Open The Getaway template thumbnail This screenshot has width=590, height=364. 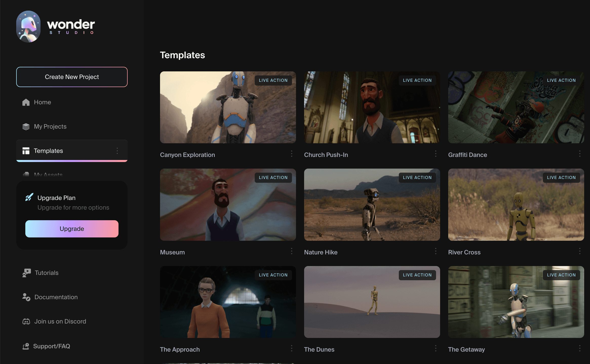pyautogui.click(x=516, y=302)
